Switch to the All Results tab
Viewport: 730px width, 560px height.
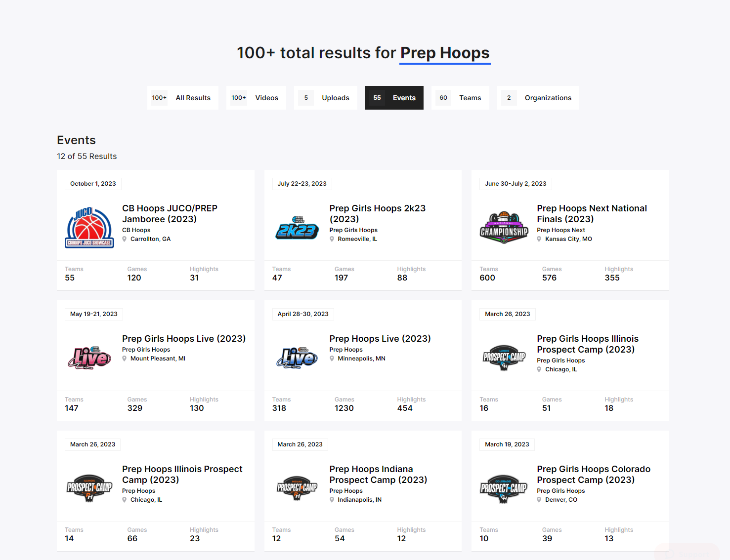183,98
